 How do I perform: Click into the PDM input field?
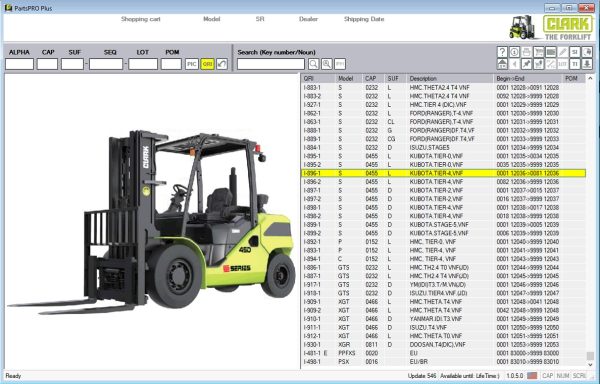click(171, 64)
